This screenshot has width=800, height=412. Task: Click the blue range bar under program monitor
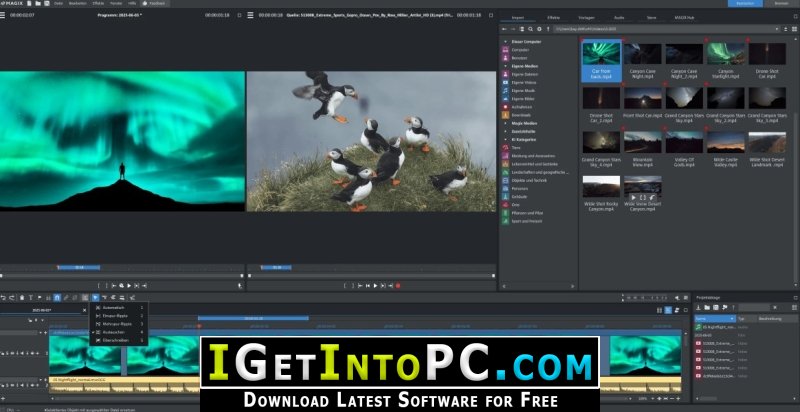pyautogui.click(x=79, y=267)
